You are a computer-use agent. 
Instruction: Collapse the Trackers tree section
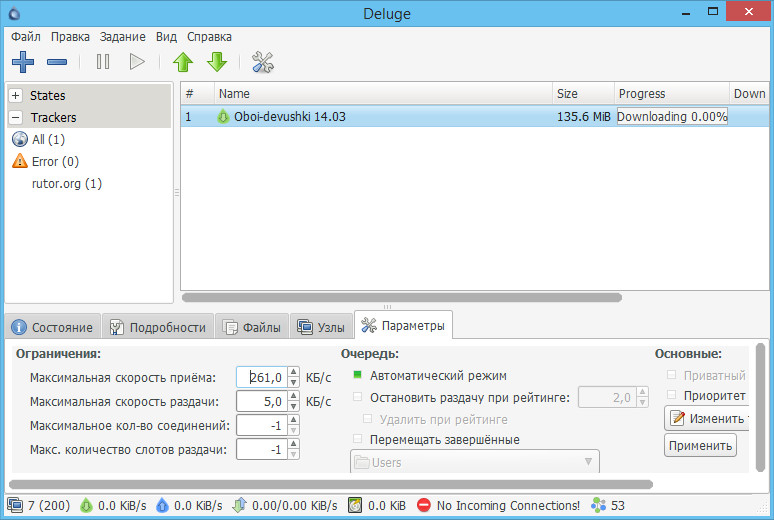tap(16, 118)
